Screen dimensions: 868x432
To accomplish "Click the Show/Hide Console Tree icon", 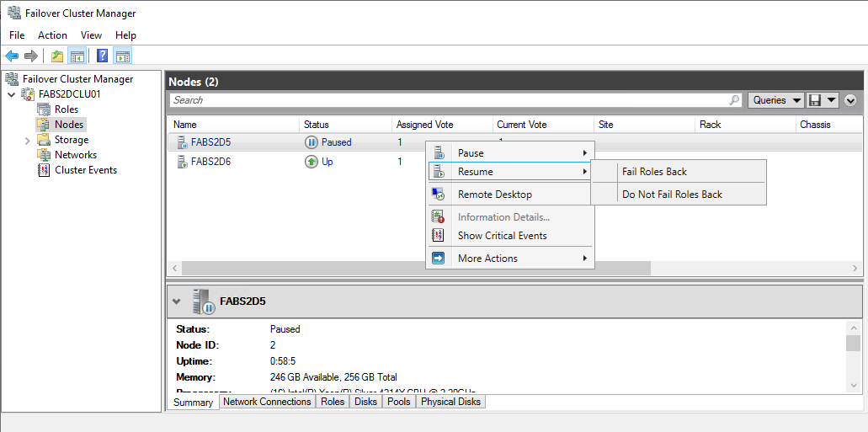I will click(77, 56).
